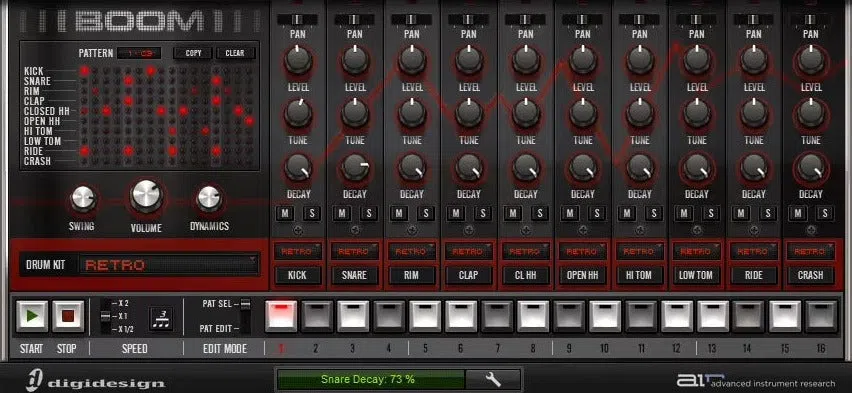This screenshot has width=852, height=393.
Task: Click the Clap channel Decay knob
Action: (x=469, y=167)
